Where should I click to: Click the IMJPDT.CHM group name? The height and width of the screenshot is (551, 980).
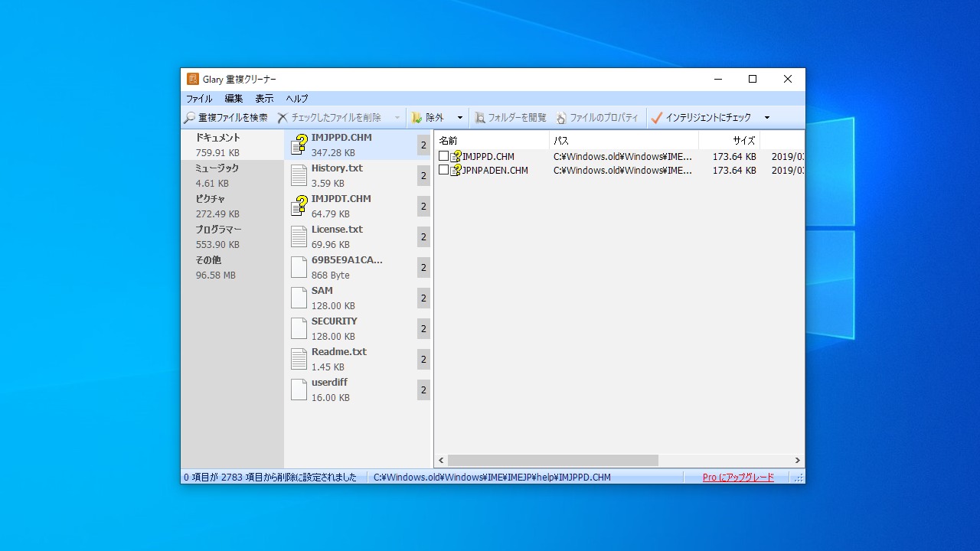341,199
